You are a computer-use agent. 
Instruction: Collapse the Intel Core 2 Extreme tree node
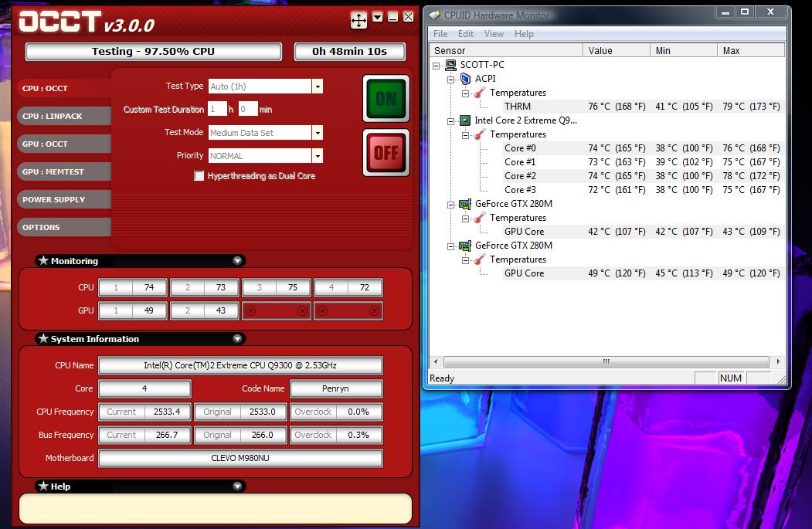[x=451, y=122]
